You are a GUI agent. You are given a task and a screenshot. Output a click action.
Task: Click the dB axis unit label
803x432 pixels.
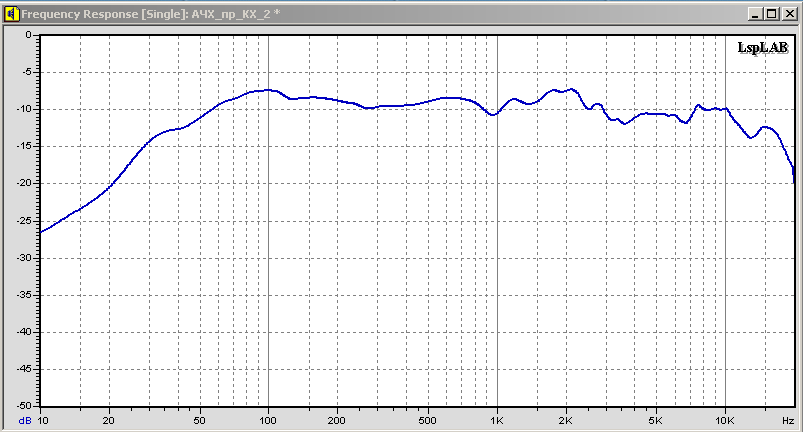click(x=25, y=421)
